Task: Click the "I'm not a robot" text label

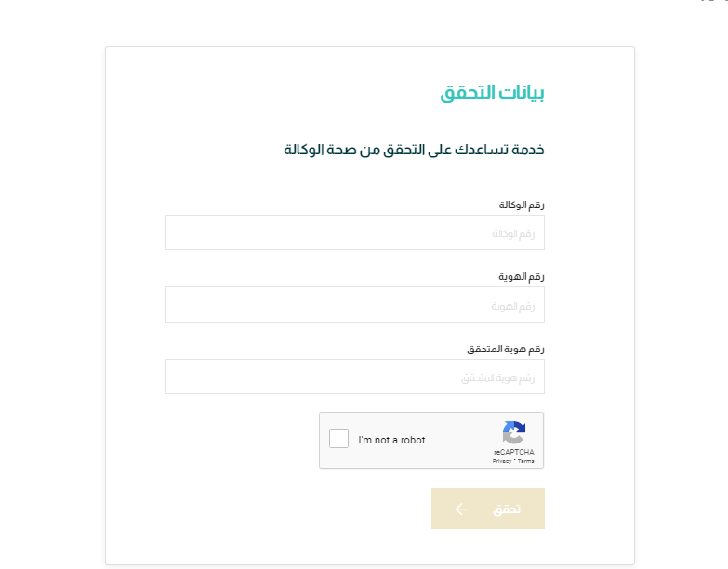Action: (391, 440)
